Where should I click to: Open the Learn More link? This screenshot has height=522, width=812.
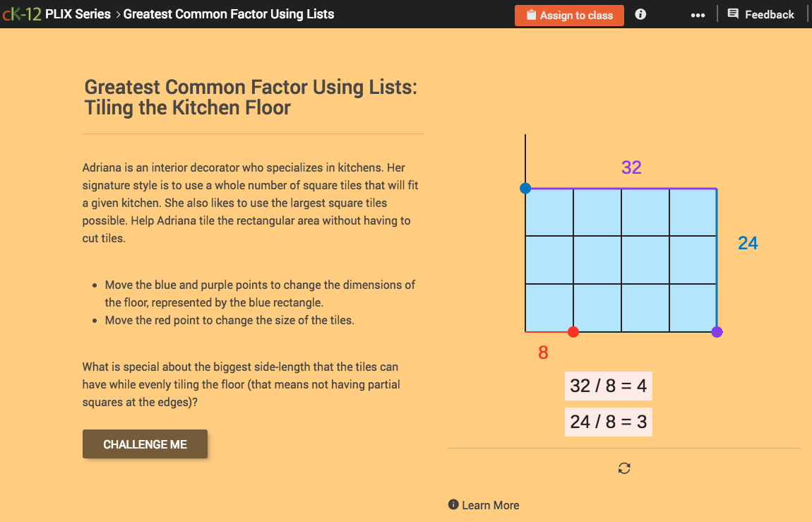pyautogui.click(x=490, y=505)
